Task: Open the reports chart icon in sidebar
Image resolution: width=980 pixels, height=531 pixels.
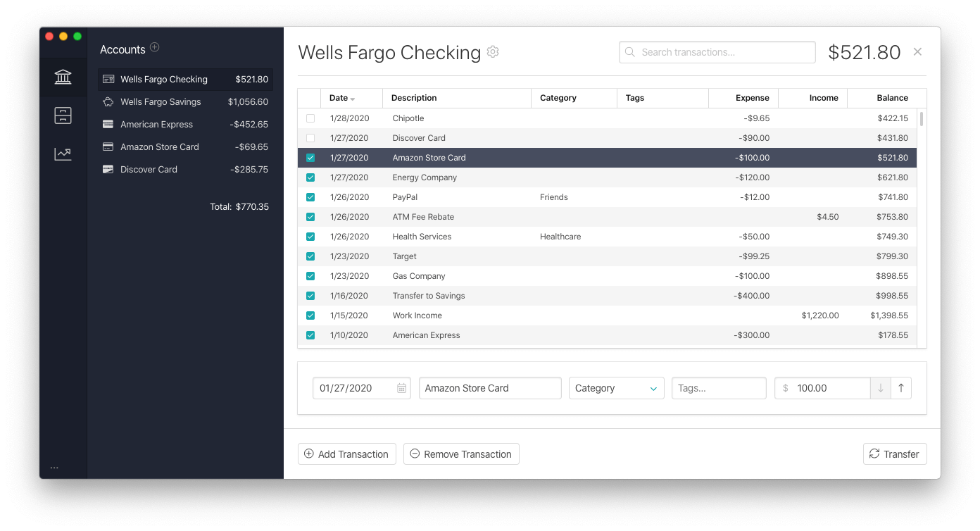Action: (63, 154)
